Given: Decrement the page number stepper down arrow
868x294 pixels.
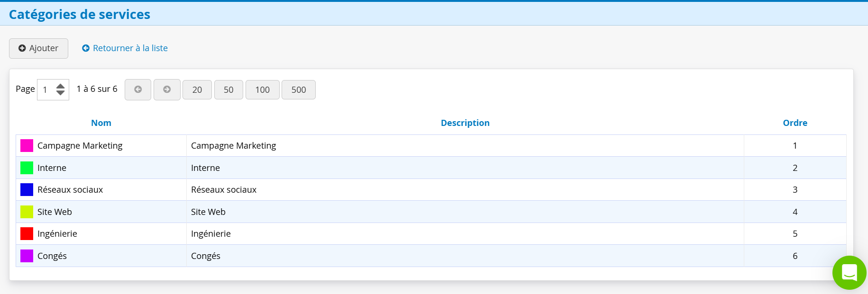Looking at the screenshot, I should pos(60,93).
